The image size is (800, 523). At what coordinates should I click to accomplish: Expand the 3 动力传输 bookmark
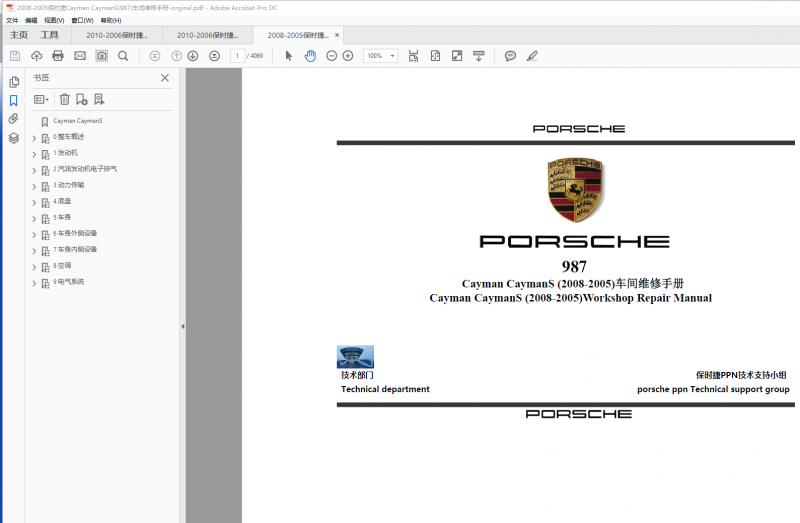[34, 187]
